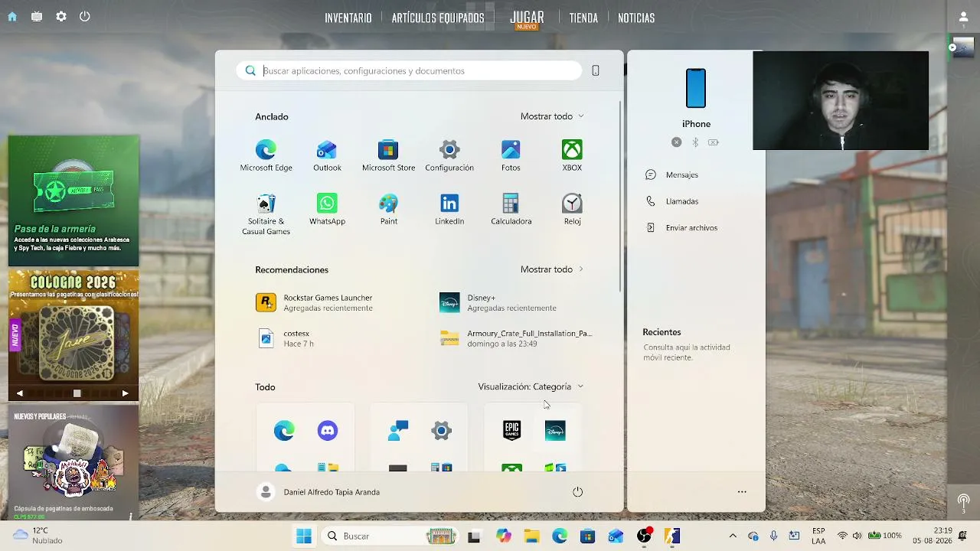Open the NOTICIAS tab
Image resolution: width=980 pixels, height=551 pixels.
click(636, 18)
